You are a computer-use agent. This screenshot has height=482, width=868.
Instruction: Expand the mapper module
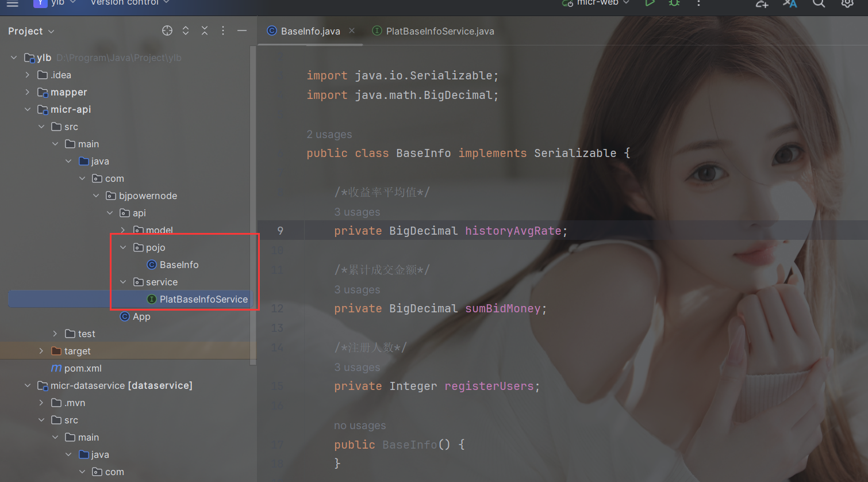28,92
